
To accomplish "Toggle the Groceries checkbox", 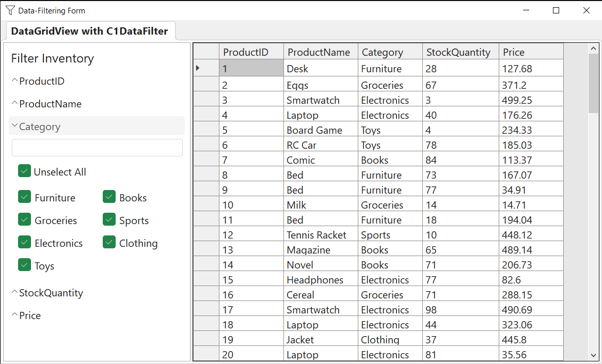I will point(24,219).
